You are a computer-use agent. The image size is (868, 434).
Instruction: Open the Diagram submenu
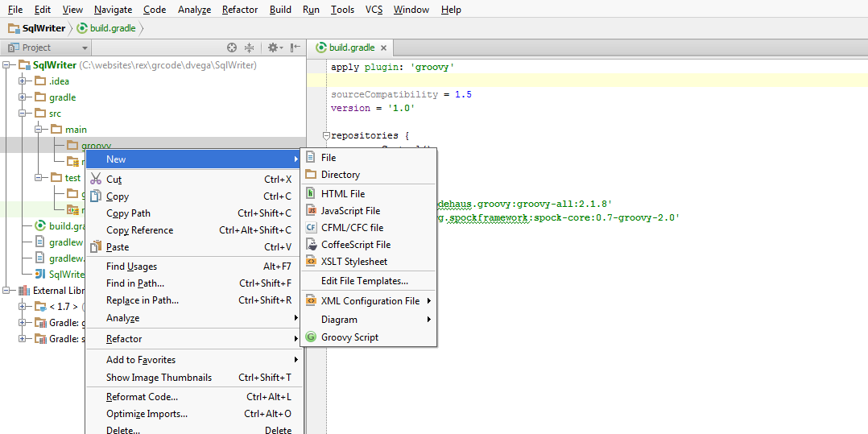(369, 320)
